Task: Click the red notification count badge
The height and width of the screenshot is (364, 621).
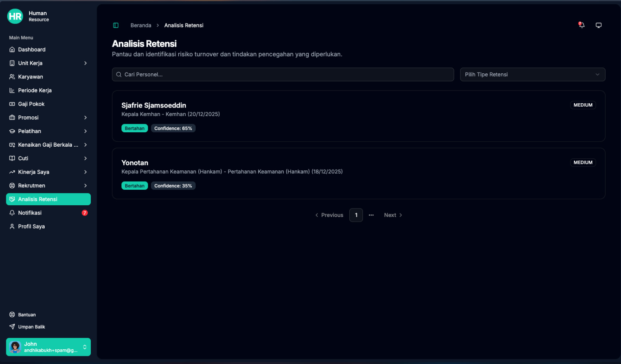Action: tap(85, 213)
